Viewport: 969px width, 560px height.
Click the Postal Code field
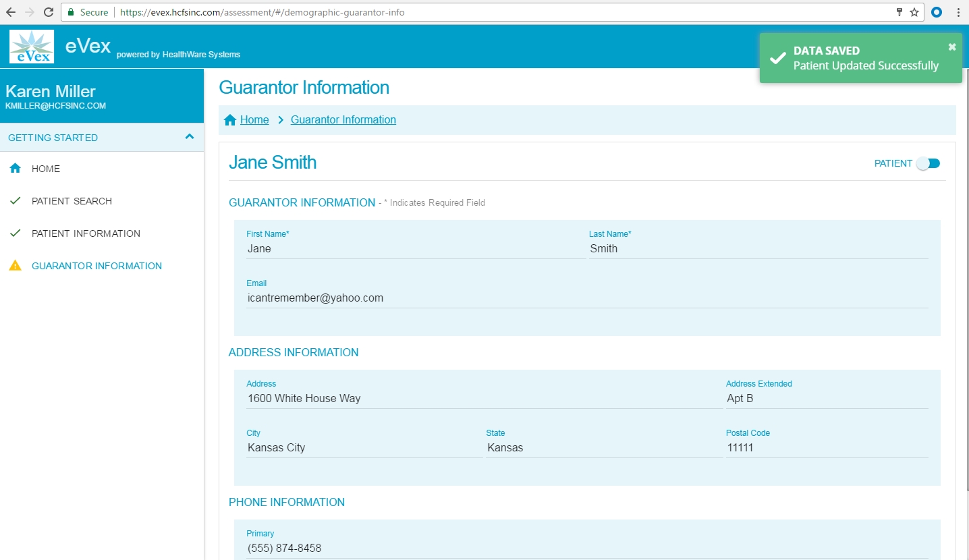826,447
